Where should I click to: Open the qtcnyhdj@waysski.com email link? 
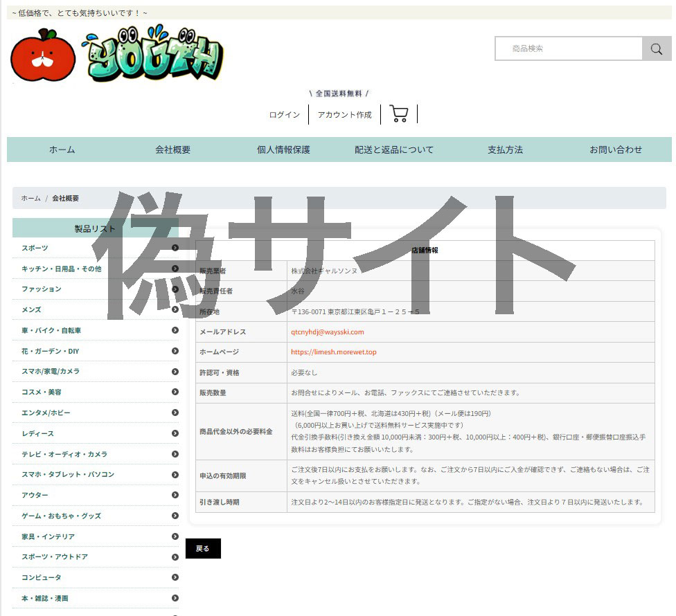pyautogui.click(x=327, y=332)
